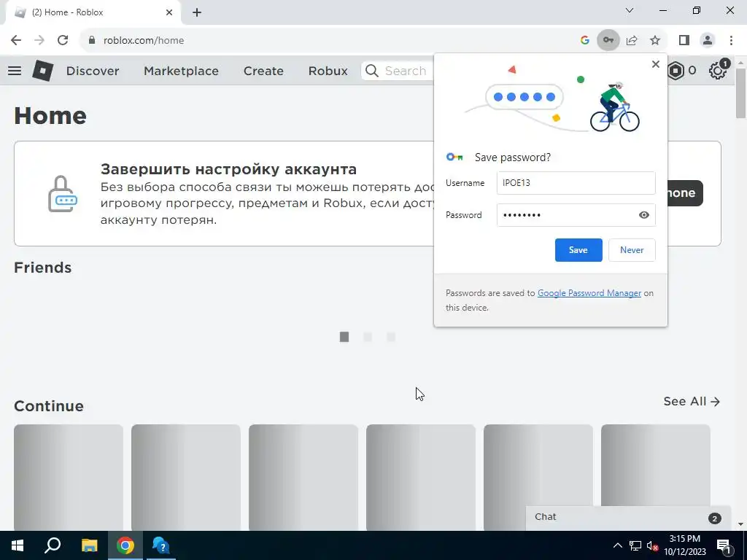Screen dimensions: 747x560
Task: Open File Explorer from the taskbar
Action: click(89, 545)
